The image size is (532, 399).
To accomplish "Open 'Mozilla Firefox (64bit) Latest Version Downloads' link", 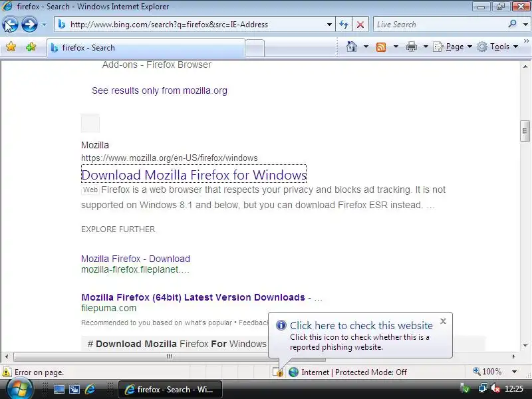I will click(193, 297).
